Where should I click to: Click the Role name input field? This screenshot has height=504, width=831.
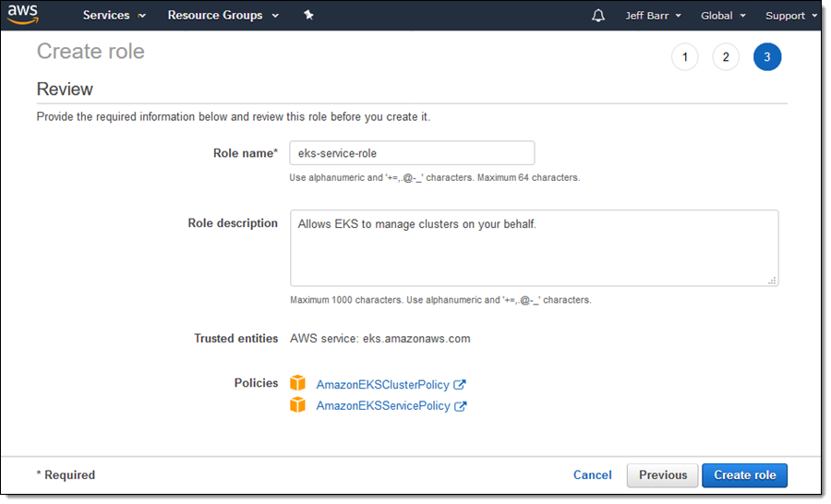click(412, 153)
